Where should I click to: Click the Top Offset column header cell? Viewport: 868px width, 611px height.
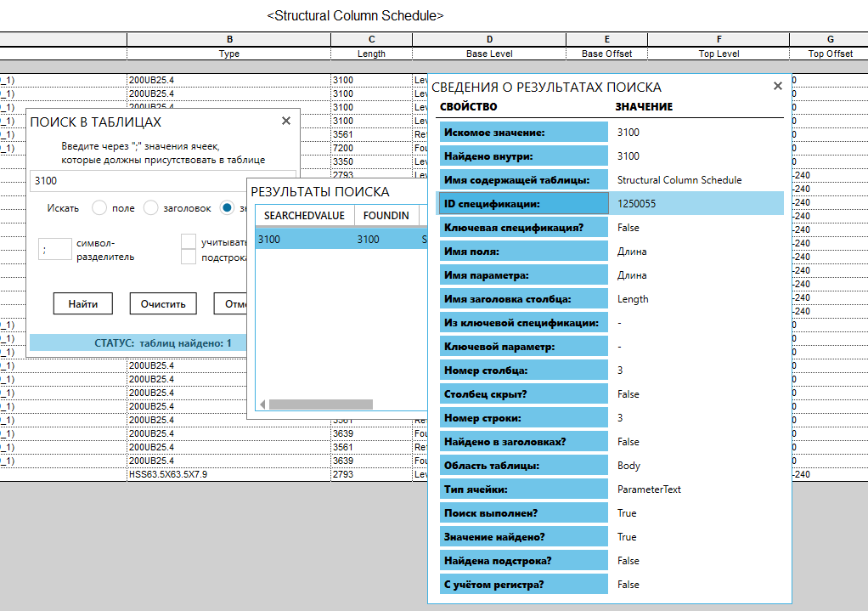coord(829,54)
